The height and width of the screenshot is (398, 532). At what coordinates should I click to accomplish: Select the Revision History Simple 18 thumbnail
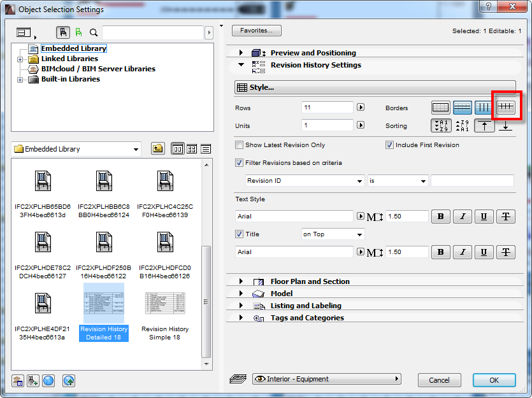[x=164, y=304]
